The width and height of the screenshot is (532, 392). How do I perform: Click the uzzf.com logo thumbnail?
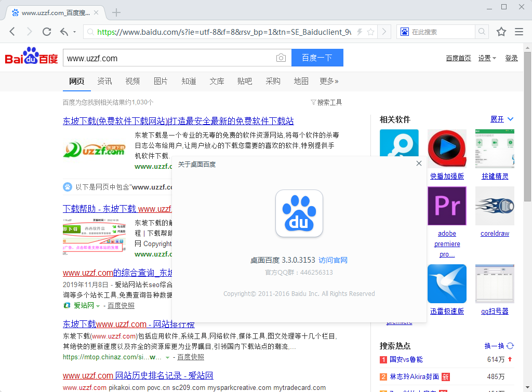[95, 150]
